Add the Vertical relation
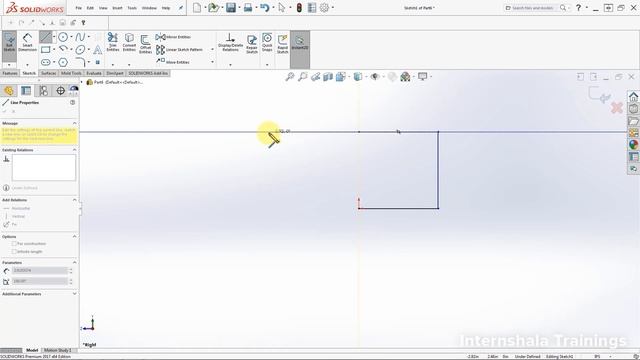The height and width of the screenshot is (360, 640). point(15,216)
